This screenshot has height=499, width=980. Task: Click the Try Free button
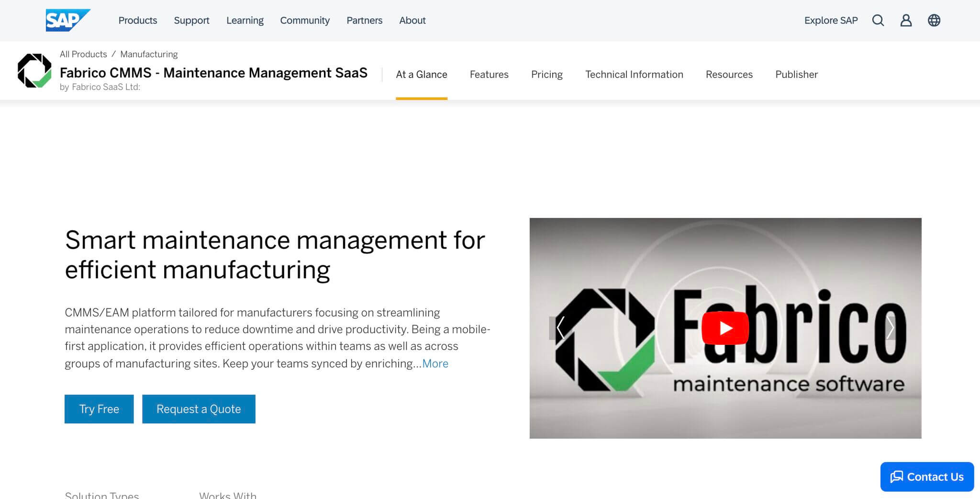[99, 409]
